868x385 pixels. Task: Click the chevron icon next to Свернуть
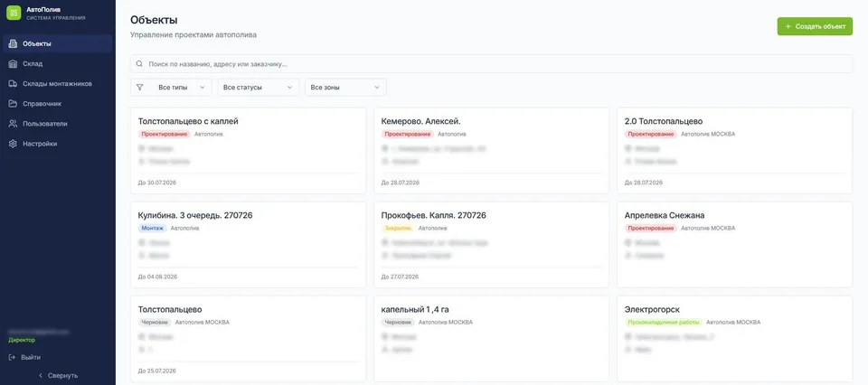(41, 375)
